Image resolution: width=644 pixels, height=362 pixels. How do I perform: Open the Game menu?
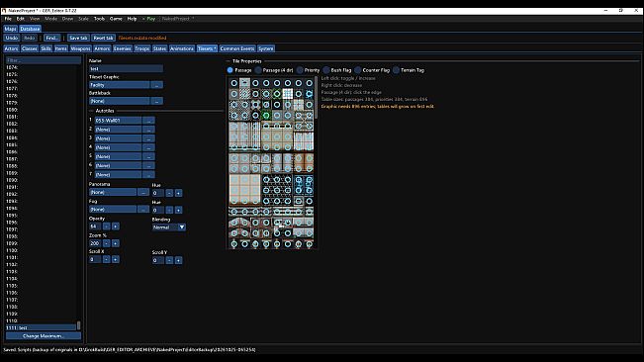[116, 19]
